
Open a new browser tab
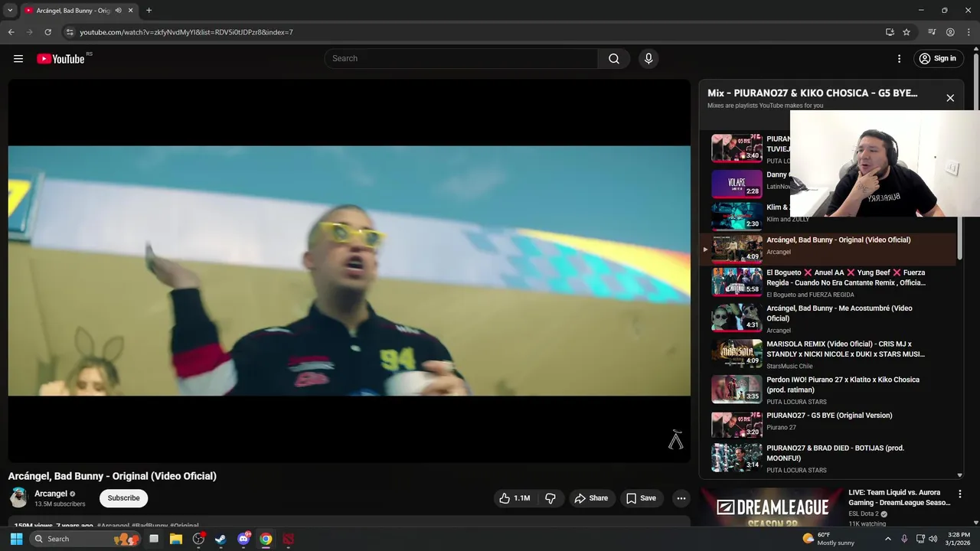pyautogui.click(x=149, y=11)
